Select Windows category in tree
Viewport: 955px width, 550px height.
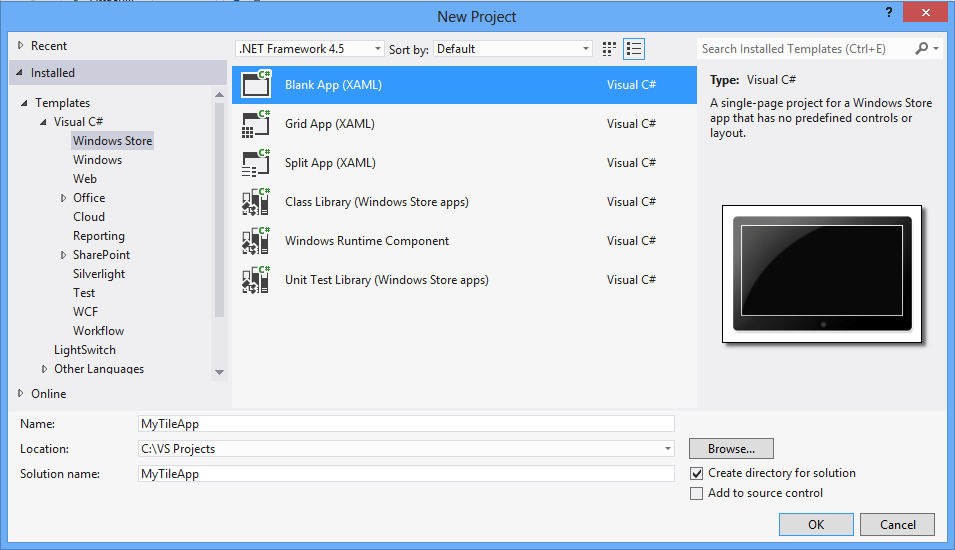97,160
